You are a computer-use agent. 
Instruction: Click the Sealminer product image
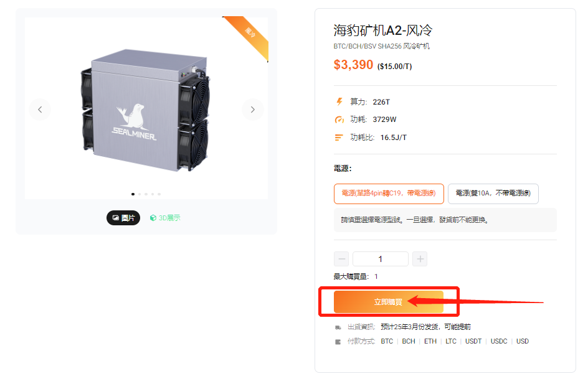pyautogui.click(x=145, y=110)
